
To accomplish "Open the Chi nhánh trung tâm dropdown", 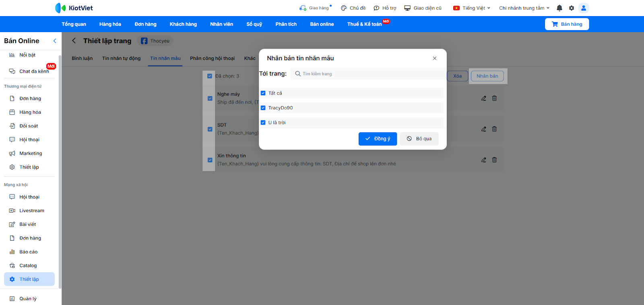I will (524, 8).
